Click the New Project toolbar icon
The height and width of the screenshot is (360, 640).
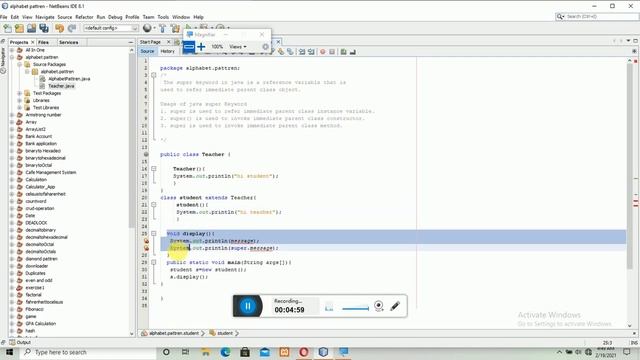[x=19, y=28]
